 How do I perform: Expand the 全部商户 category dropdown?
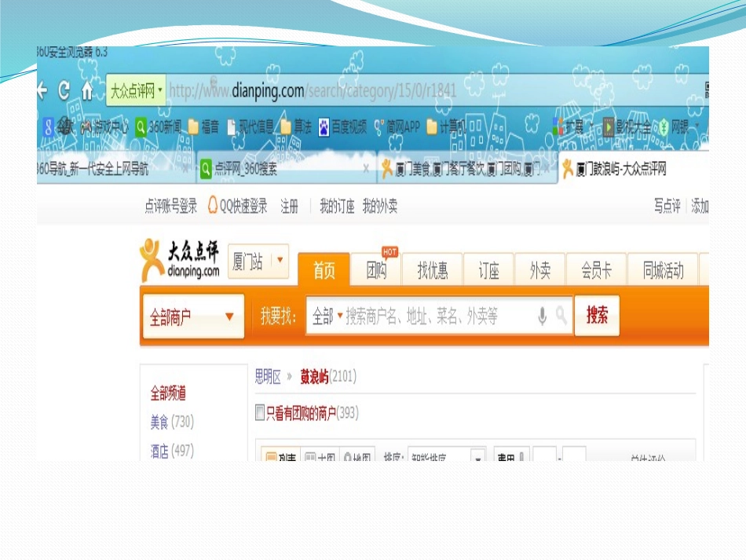(193, 317)
